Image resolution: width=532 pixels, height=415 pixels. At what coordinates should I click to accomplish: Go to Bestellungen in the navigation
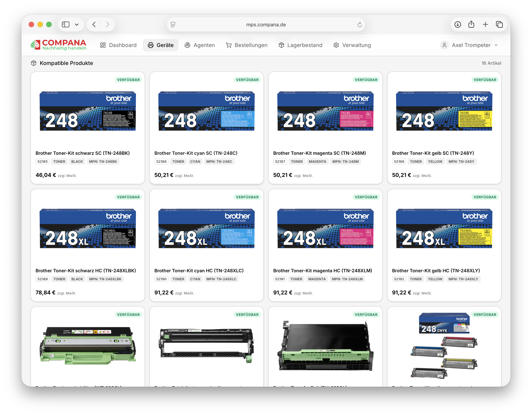coord(246,45)
